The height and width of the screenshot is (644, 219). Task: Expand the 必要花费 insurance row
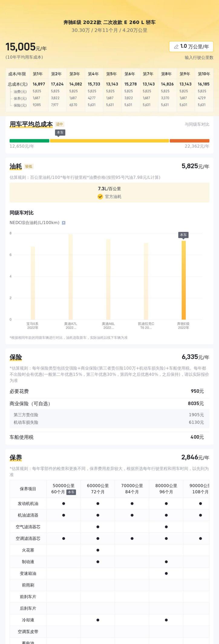[109, 391]
